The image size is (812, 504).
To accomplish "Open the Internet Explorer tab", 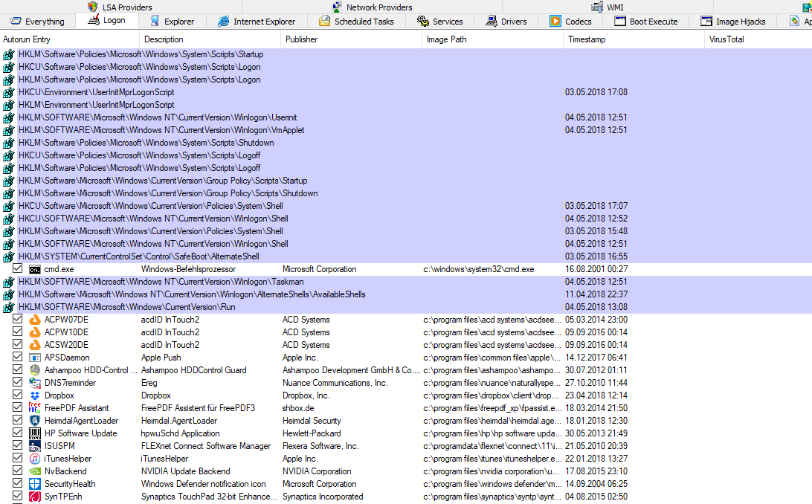I will [257, 22].
